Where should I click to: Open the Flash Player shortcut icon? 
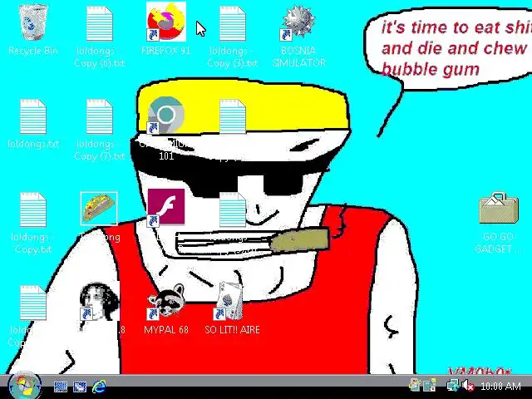pos(166,208)
